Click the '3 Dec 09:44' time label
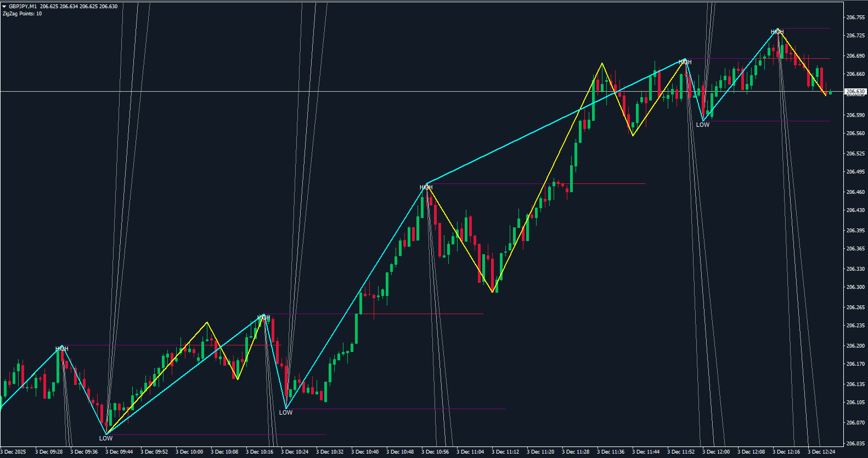 pyautogui.click(x=119, y=452)
